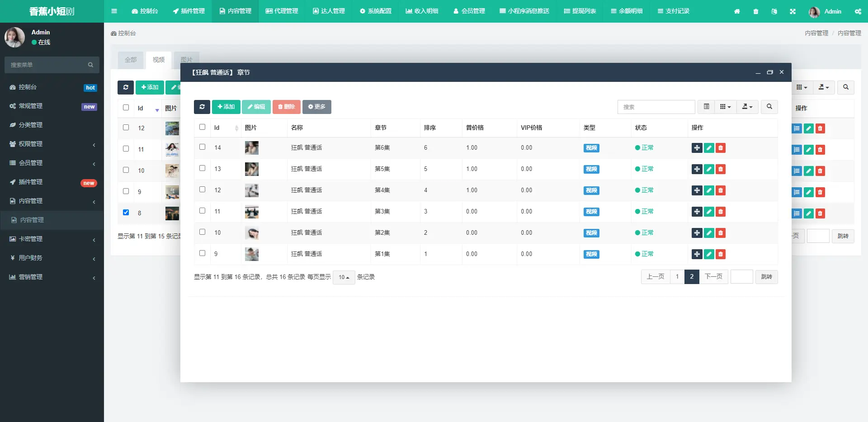
Task: Click the drag-sort handle icon for row Id 12
Action: coord(697,190)
